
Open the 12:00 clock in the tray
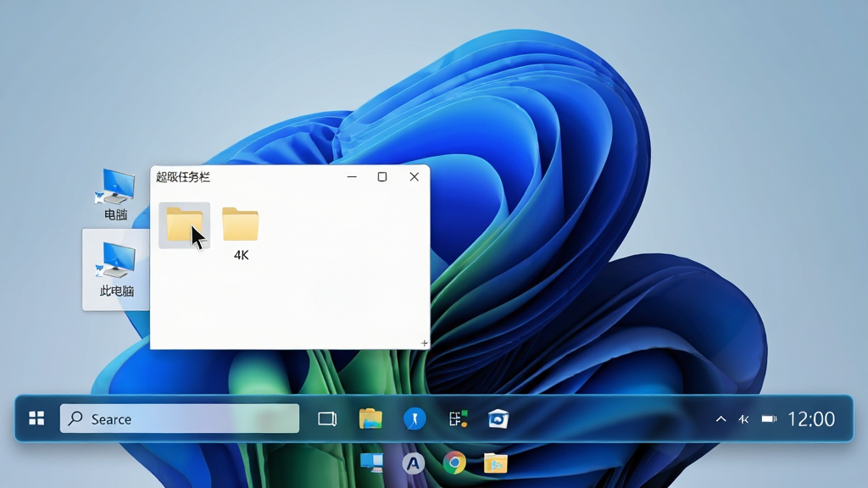pyautogui.click(x=811, y=419)
